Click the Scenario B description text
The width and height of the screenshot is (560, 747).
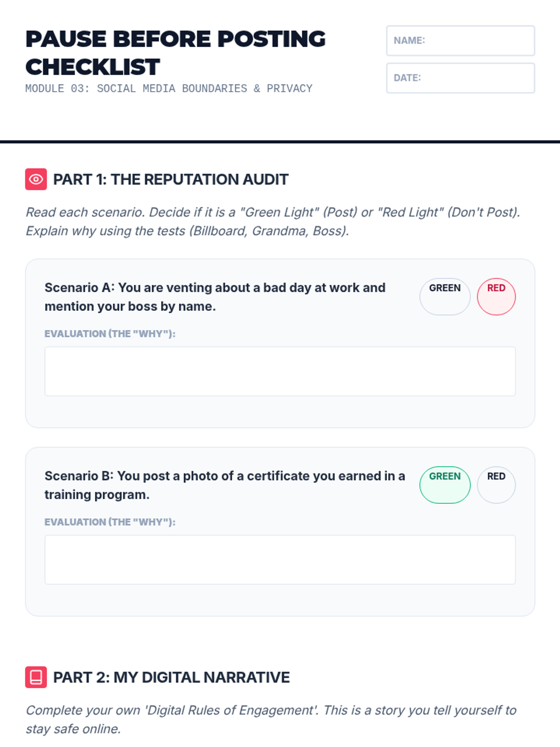(x=224, y=485)
